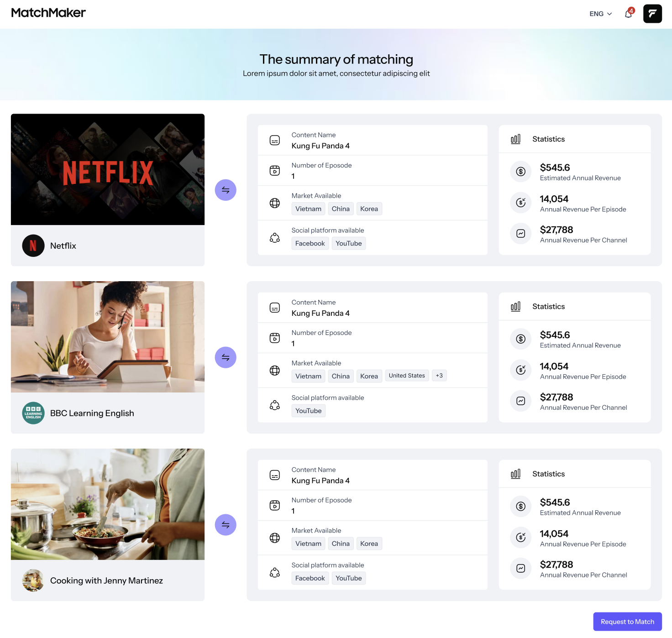This screenshot has width=672, height=638.
Task: Click the social platform icon in the Netflix card
Action: click(275, 238)
